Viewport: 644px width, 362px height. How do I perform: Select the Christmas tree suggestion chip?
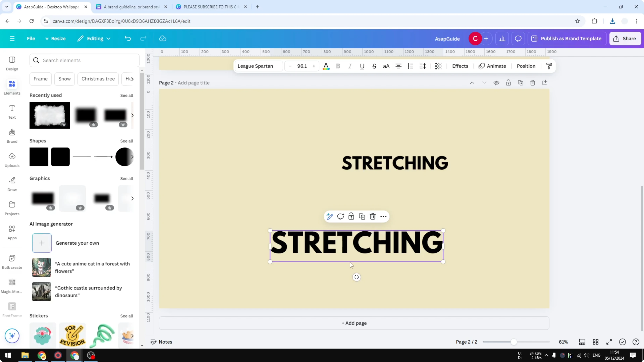[98, 79]
